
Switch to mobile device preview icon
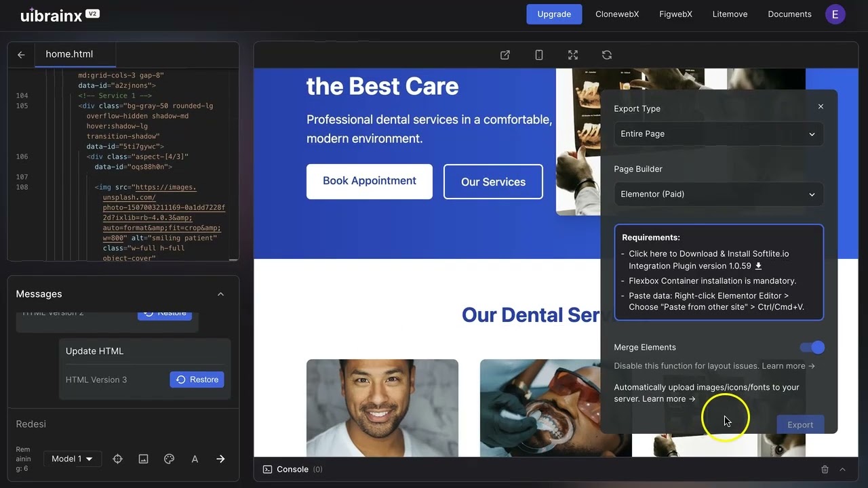click(539, 55)
